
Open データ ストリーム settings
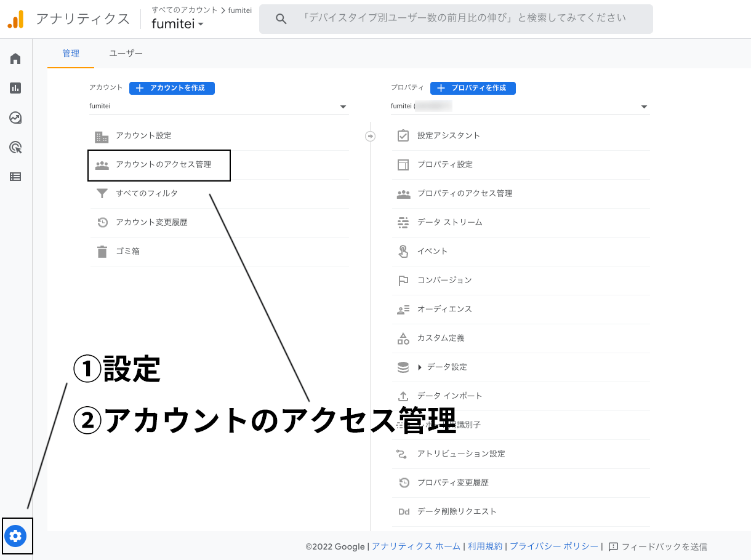pos(449,222)
